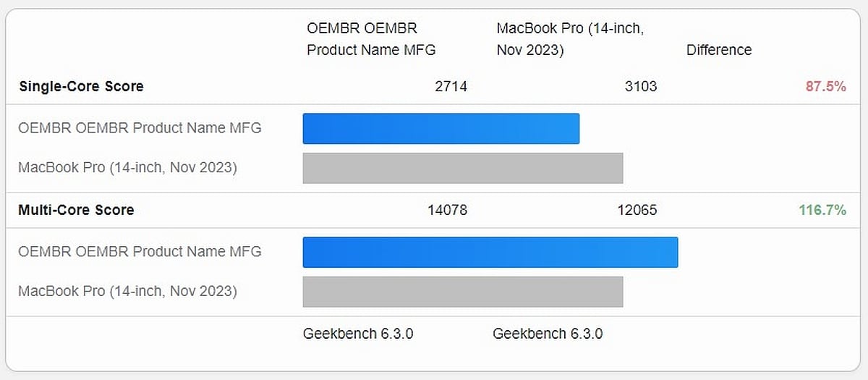Click the green 116.7% difference value

[822, 211]
